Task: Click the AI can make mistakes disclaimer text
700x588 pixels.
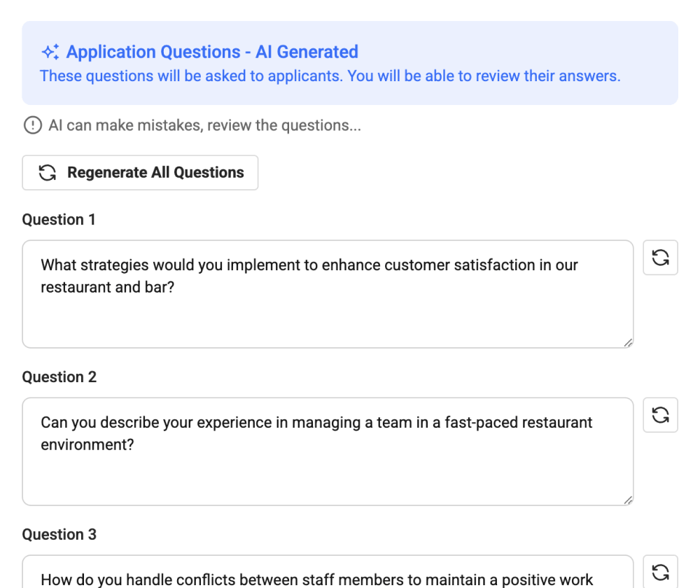Action: (204, 125)
